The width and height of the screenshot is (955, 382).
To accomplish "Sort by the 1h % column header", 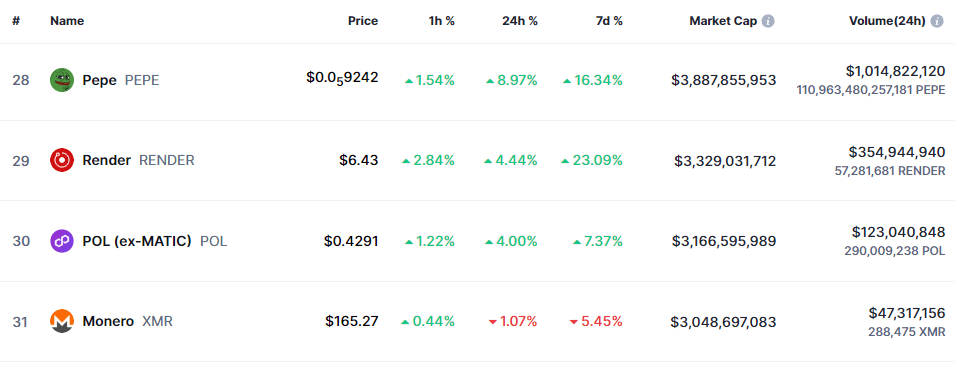I will click(x=442, y=21).
